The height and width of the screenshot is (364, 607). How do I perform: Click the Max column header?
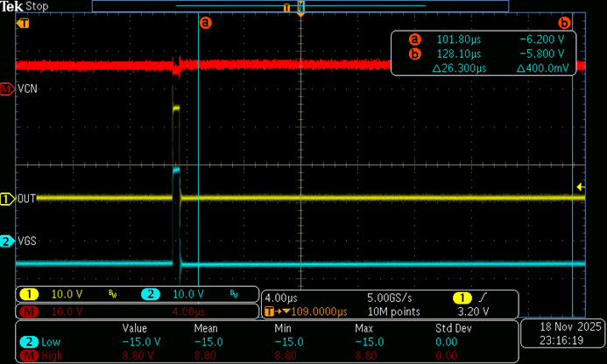363,328
